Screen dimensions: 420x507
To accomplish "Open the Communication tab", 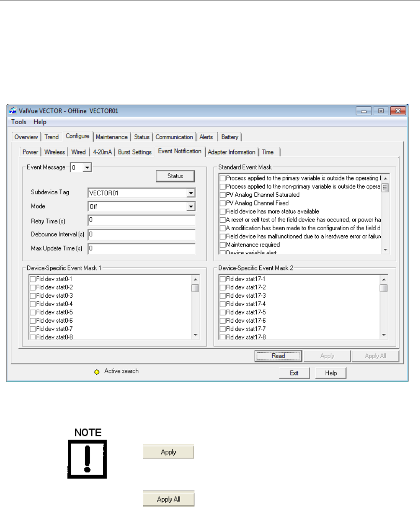I will pos(174,137).
